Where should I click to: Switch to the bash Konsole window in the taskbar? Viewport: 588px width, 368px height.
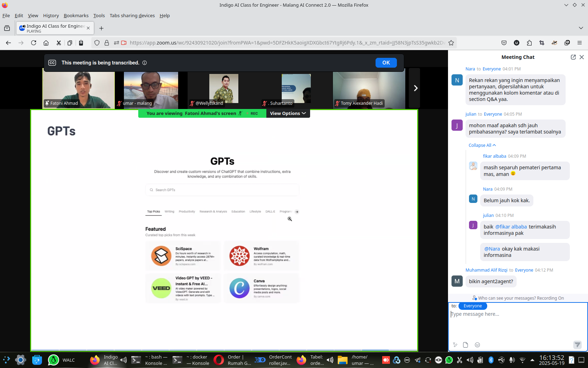[150, 360]
